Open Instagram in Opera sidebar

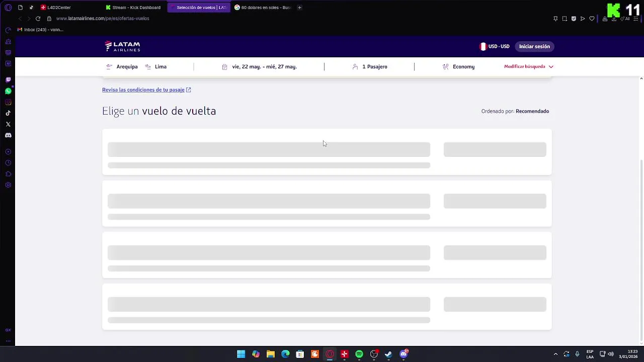point(8,102)
